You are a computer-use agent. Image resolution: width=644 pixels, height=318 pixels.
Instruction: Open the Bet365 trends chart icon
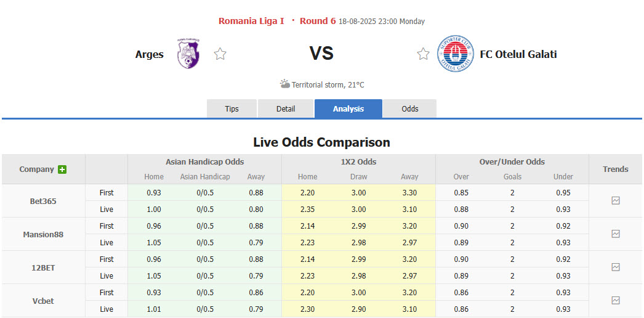pos(616,201)
